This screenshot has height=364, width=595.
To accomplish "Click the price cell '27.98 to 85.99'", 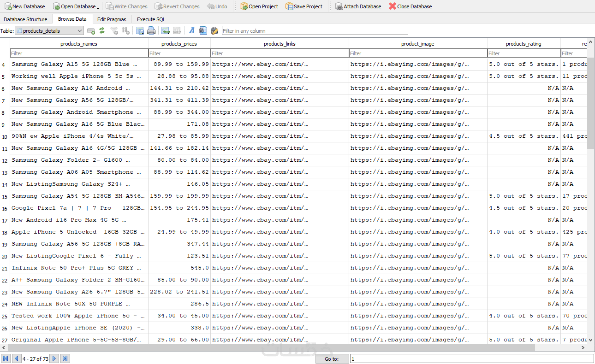I will (179, 136).
